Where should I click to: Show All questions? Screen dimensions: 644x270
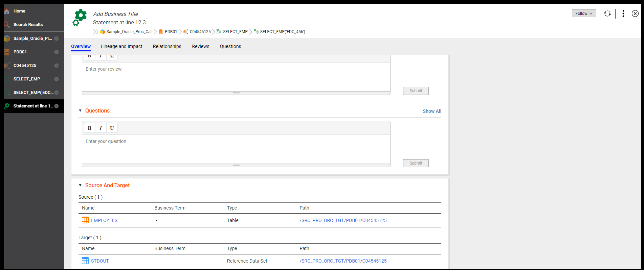tap(432, 111)
